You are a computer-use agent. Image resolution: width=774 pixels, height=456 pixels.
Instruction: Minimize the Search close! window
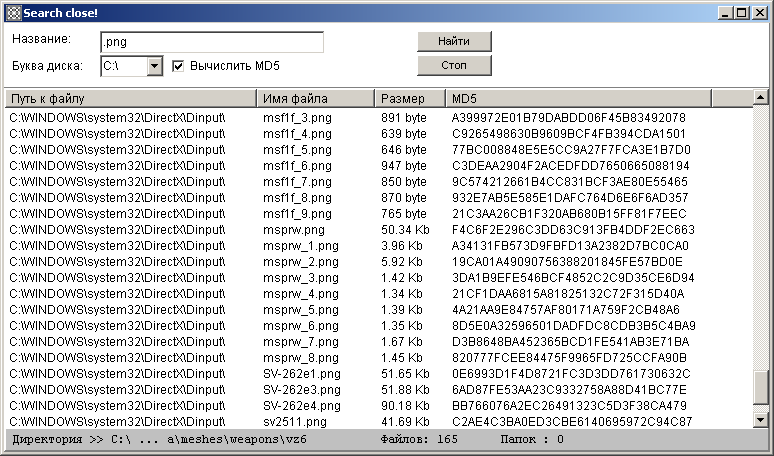725,13
